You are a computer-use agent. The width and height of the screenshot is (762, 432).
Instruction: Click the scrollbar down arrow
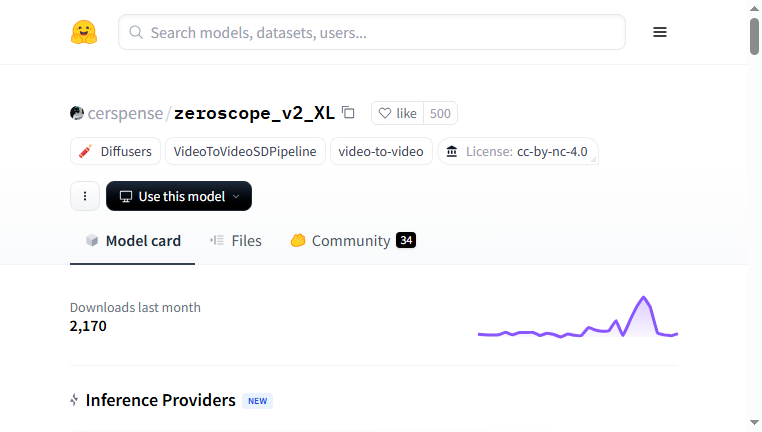pos(754,423)
